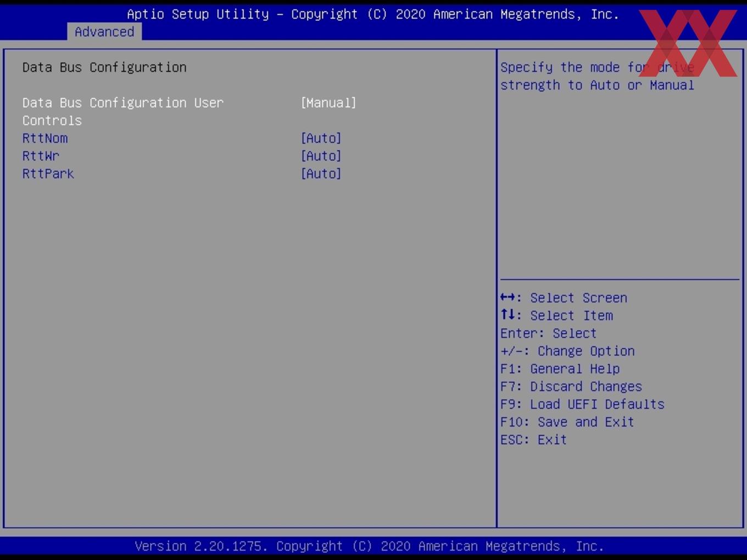Click the F1: General Help hint
747x560 pixels.
pos(560,369)
